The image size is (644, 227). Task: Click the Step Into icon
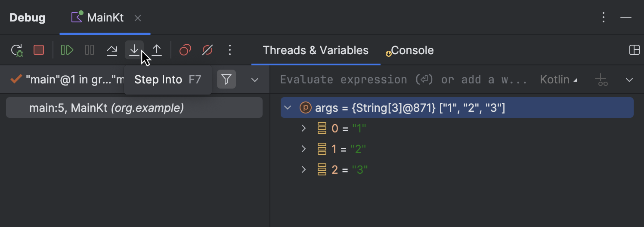click(134, 50)
